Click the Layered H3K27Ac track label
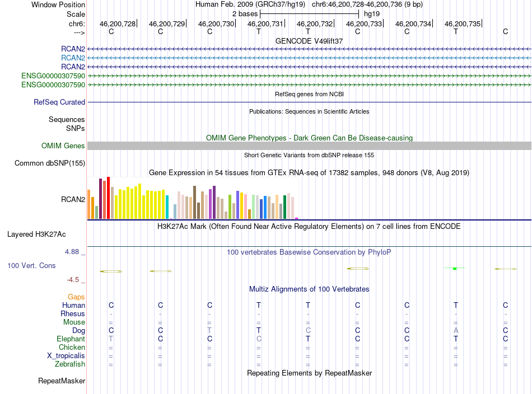The width and height of the screenshot is (532, 394). 36,234
